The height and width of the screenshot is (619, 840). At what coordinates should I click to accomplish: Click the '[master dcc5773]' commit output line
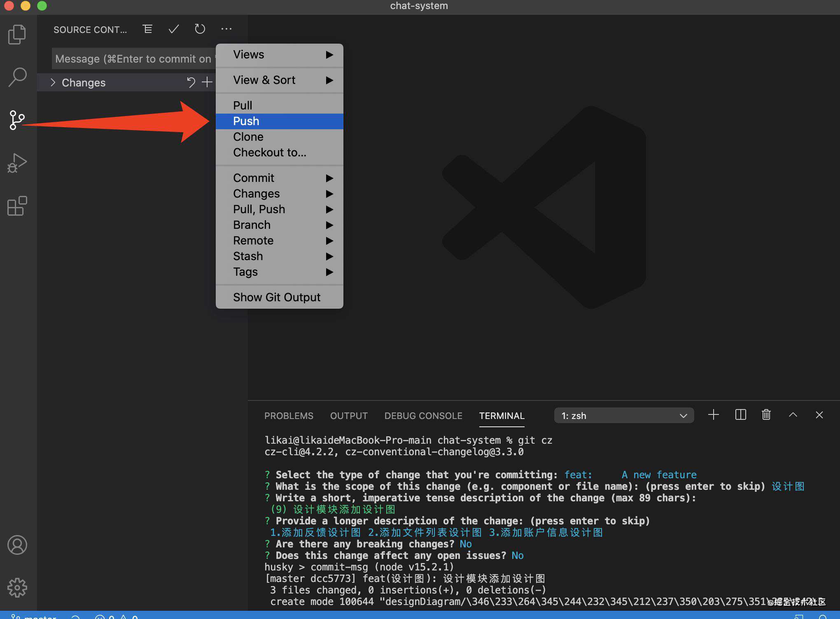405,578
